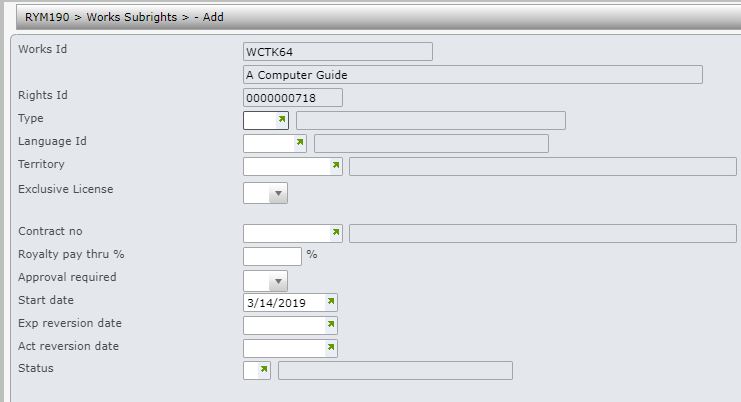Click the Territory code input field

click(x=287, y=166)
